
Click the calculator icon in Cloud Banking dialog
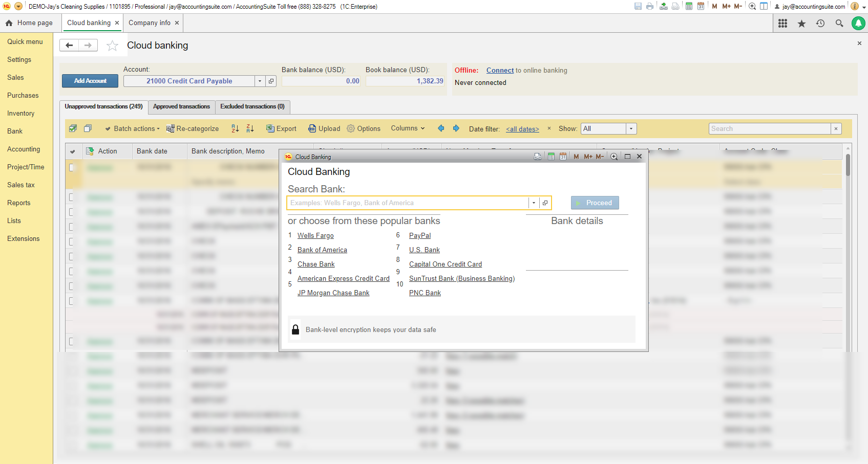pyautogui.click(x=551, y=157)
